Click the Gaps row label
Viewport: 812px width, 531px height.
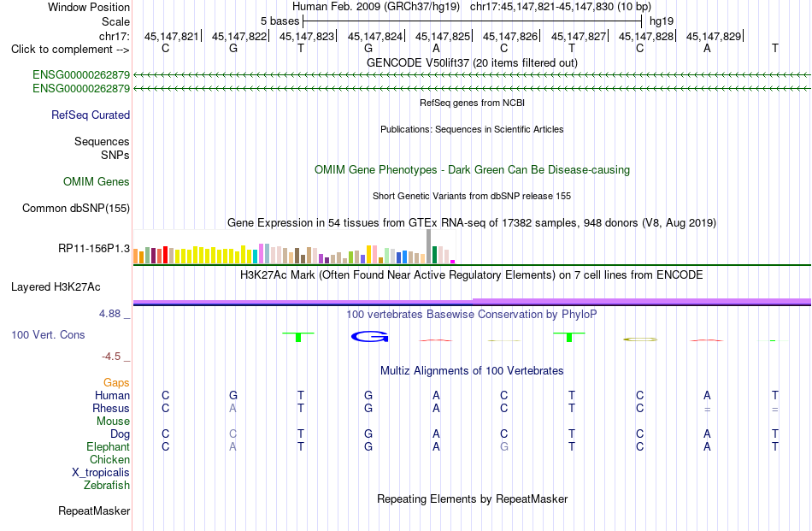116,382
